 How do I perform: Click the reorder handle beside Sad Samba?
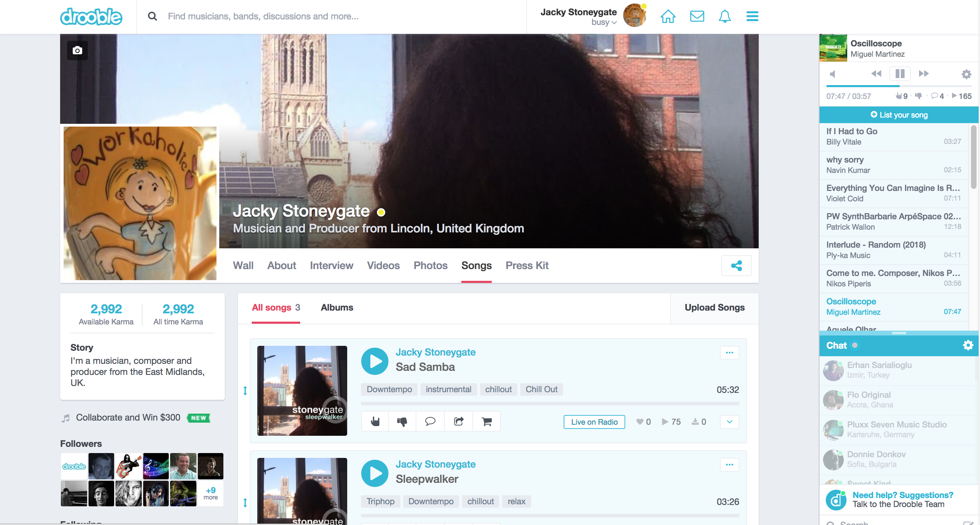245,391
